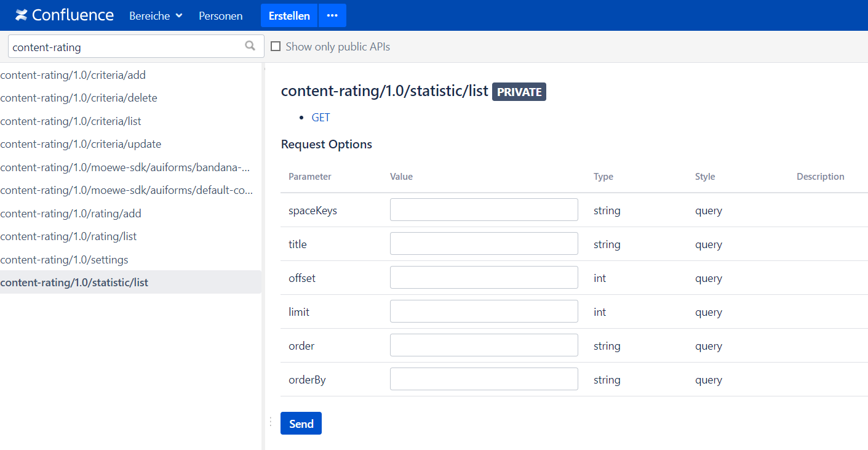Select content-rating/1.0/rating/add endpoint
This screenshot has height=450, width=868.
click(71, 214)
